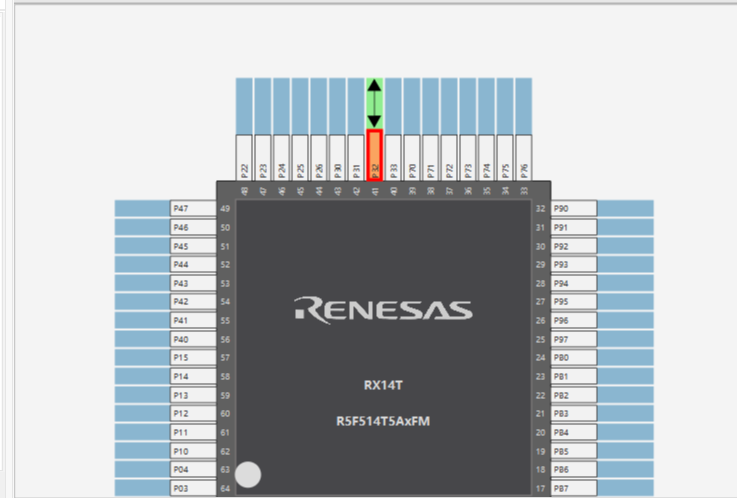
Task: Select pin P72
Action: click(449, 158)
